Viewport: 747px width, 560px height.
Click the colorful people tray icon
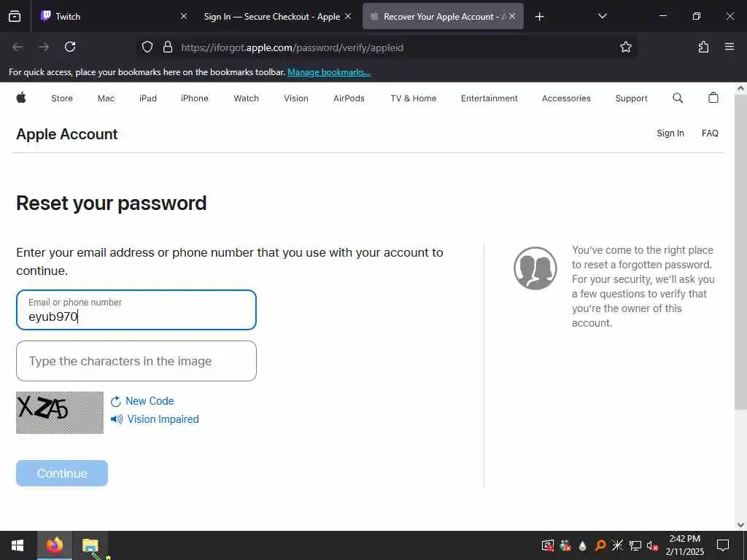click(x=565, y=545)
